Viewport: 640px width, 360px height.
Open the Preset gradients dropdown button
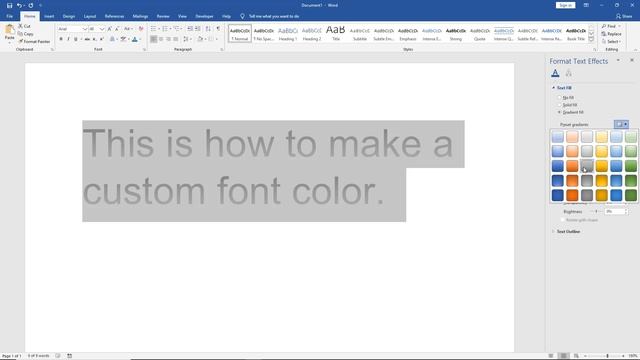621,124
